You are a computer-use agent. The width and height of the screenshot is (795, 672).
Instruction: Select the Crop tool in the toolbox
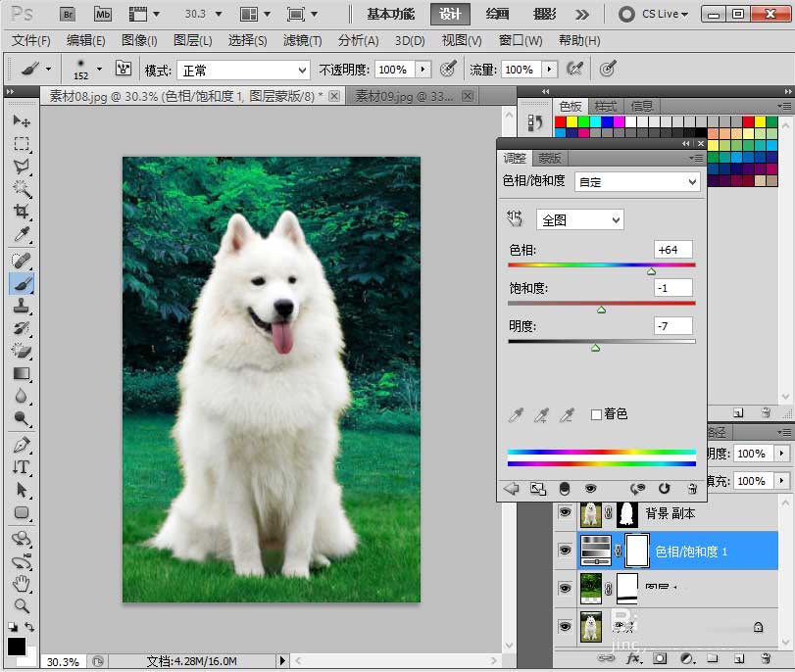pyautogui.click(x=22, y=213)
